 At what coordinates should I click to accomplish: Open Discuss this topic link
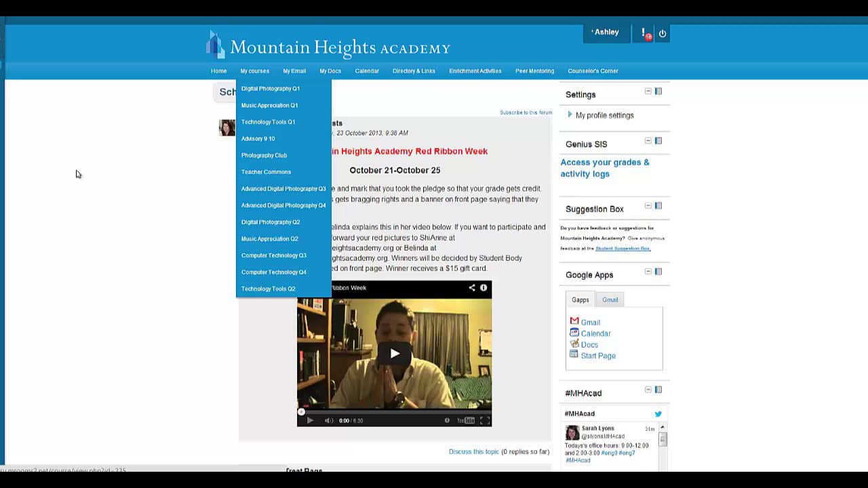click(x=474, y=451)
